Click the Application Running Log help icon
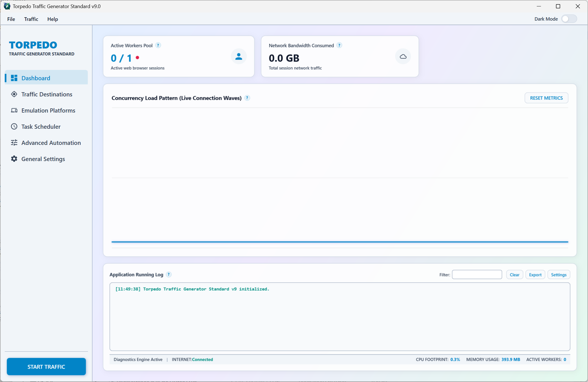The height and width of the screenshot is (382, 588). 169,274
